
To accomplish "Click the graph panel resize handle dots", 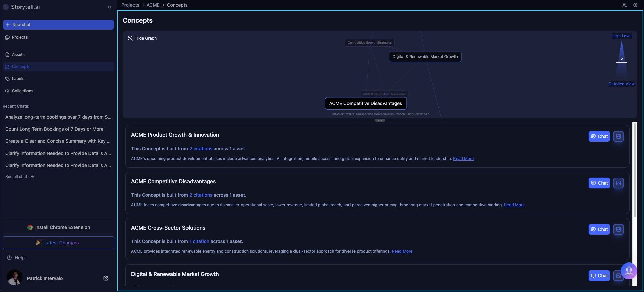I will [380, 120].
